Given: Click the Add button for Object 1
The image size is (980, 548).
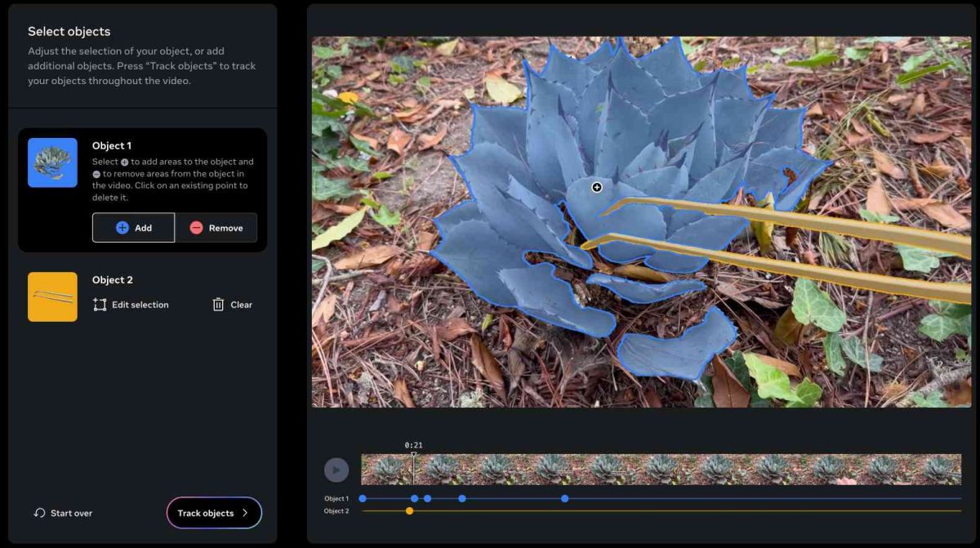Looking at the screenshot, I should tap(133, 228).
